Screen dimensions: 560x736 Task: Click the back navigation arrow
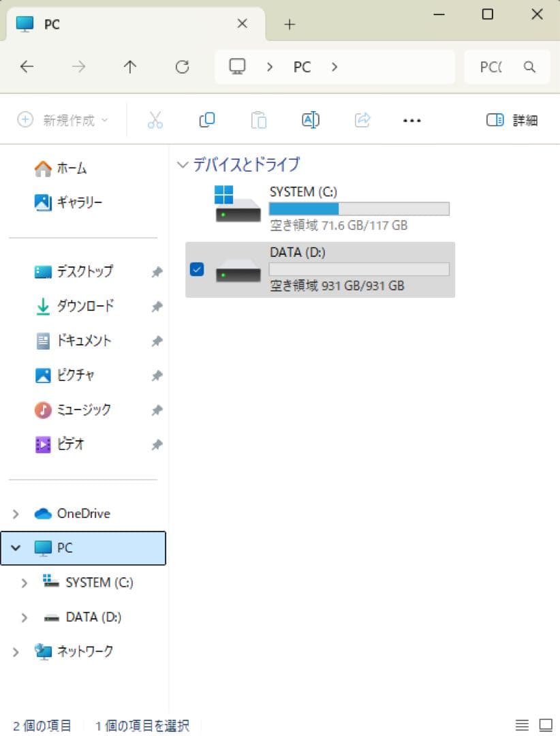(x=27, y=66)
